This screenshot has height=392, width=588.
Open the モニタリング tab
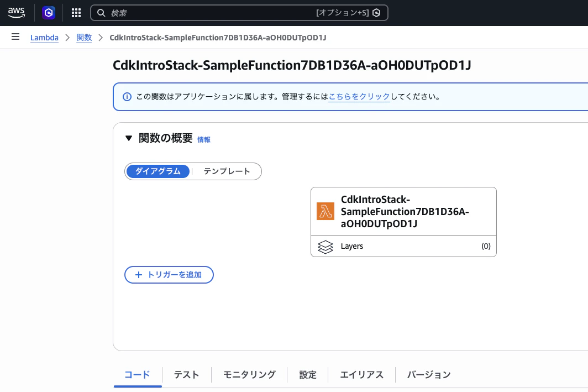[249, 375]
